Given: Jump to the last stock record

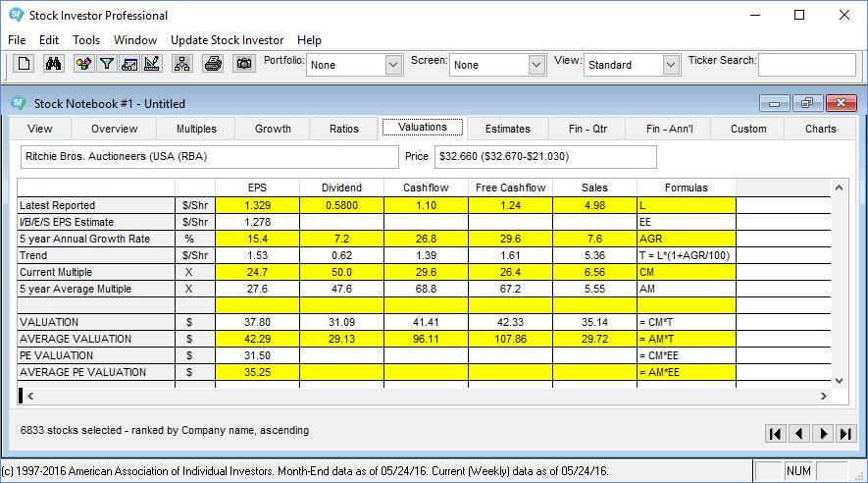Looking at the screenshot, I should (845, 434).
